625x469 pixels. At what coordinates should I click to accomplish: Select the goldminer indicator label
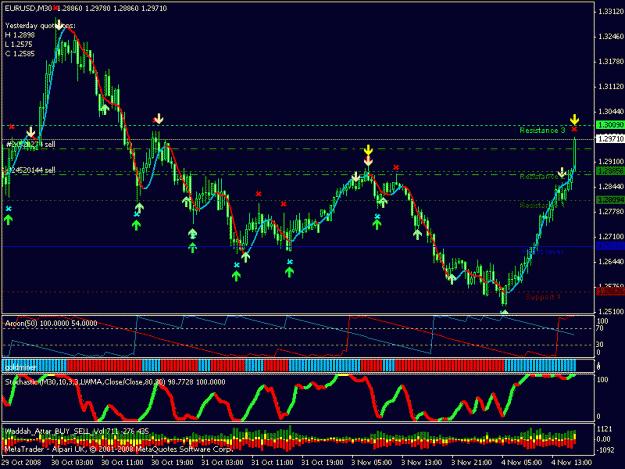click(21, 367)
